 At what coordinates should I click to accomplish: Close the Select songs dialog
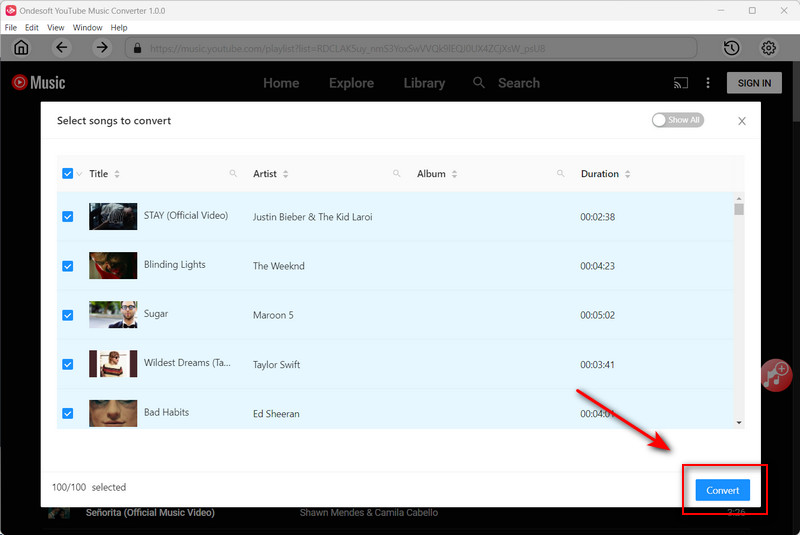tap(742, 121)
